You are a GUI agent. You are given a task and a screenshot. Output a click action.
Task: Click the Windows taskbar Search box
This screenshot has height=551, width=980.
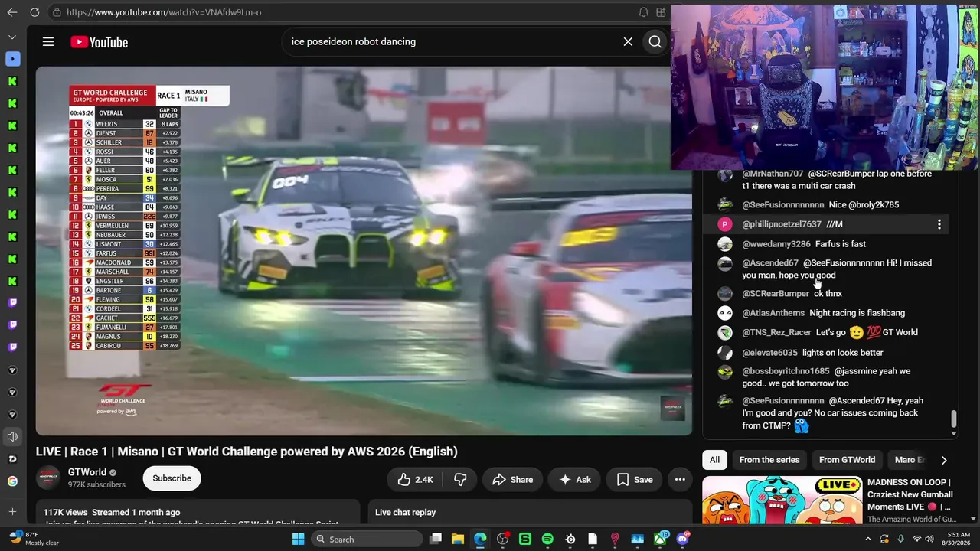click(368, 539)
